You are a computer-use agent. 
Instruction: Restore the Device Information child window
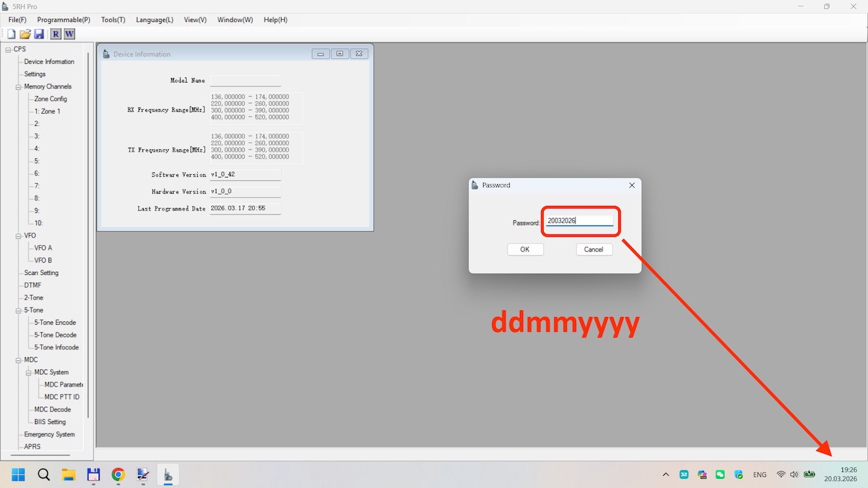(x=340, y=54)
